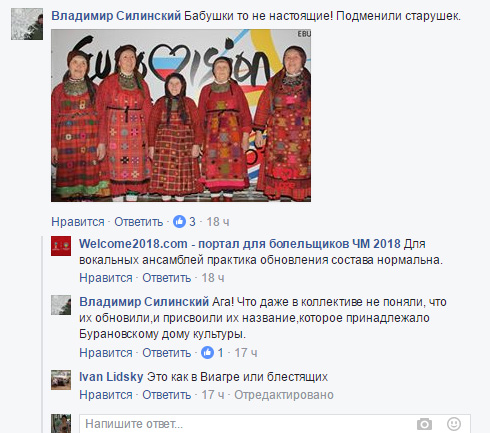Open the Eurovision grandmothers photo
Viewport: 490px width, 433px height.
[x=181, y=116]
